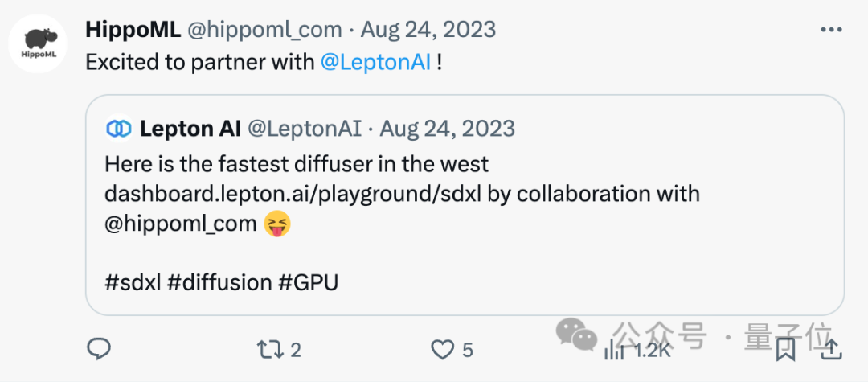Open the @hippoml_com handle in header
Screen dimensions: 868x382
pos(264,30)
